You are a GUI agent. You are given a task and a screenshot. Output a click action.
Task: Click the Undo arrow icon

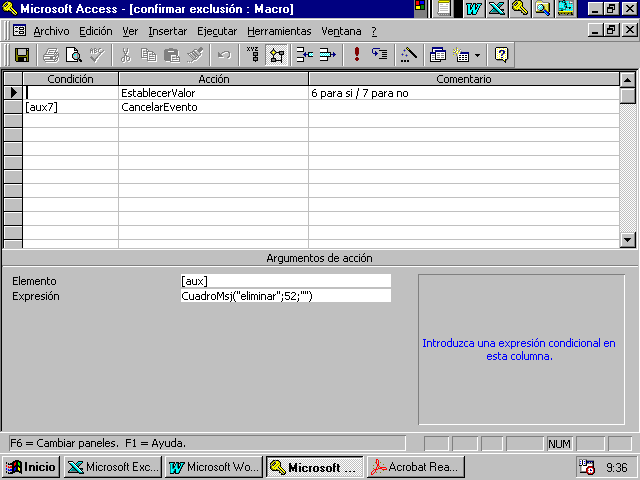pos(224,55)
